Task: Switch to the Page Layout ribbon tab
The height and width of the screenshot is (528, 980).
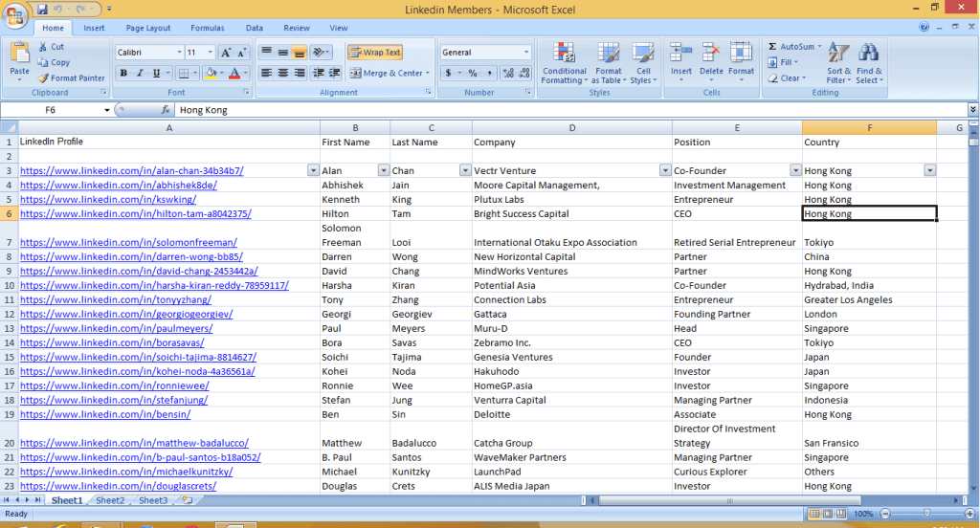Action: (148, 29)
